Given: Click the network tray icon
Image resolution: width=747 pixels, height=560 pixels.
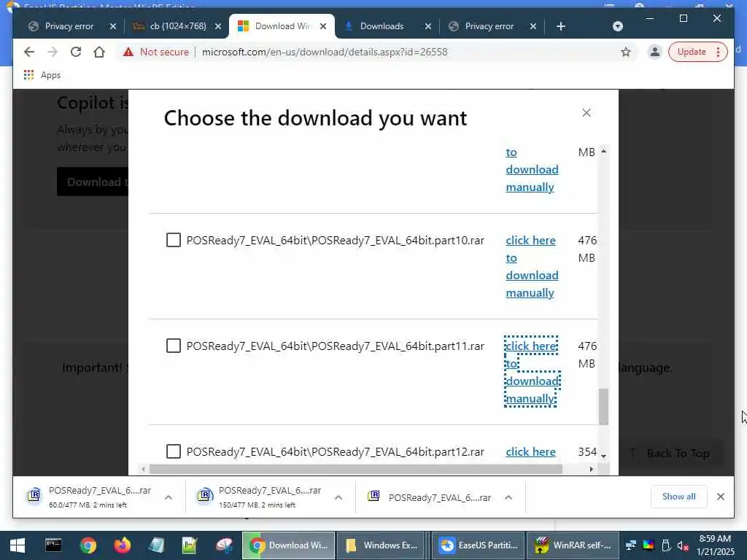Looking at the screenshot, I should [631, 545].
